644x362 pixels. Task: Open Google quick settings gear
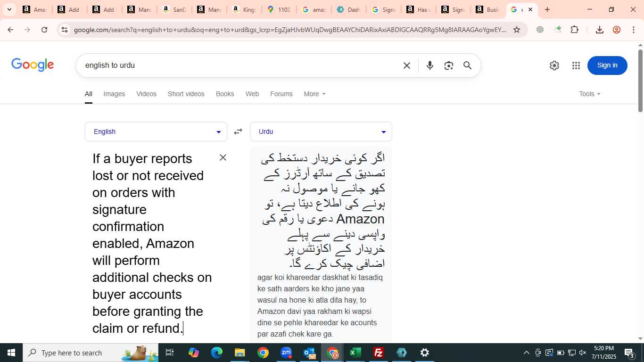point(554,66)
